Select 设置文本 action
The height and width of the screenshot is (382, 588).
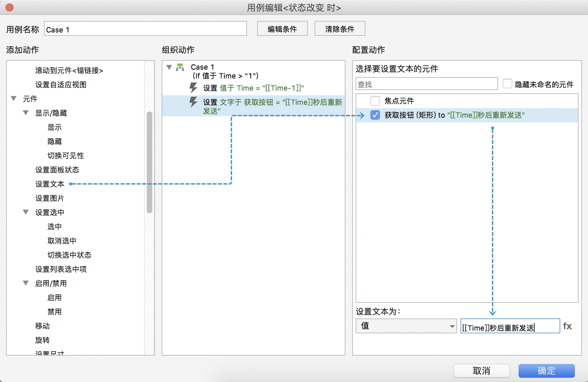[50, 184]
